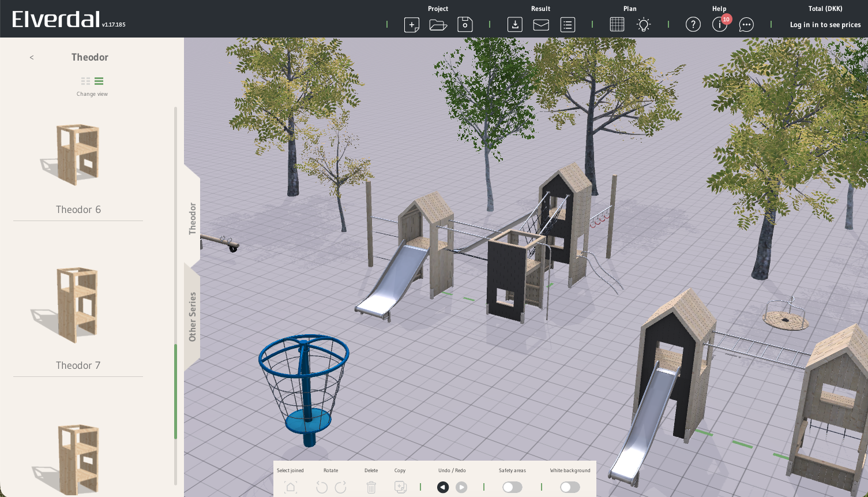Undo the last action

coord(442,487)
